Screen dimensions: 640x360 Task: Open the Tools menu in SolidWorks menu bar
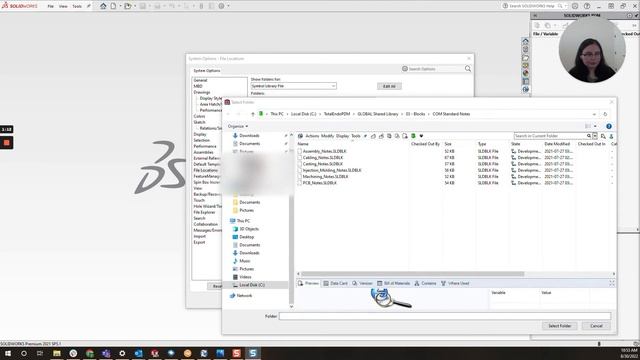77,6
